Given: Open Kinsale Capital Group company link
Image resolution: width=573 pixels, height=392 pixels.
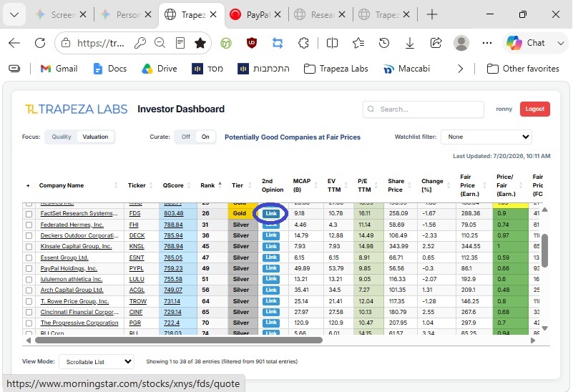Looking at the screenshot, I should (76, 246).
